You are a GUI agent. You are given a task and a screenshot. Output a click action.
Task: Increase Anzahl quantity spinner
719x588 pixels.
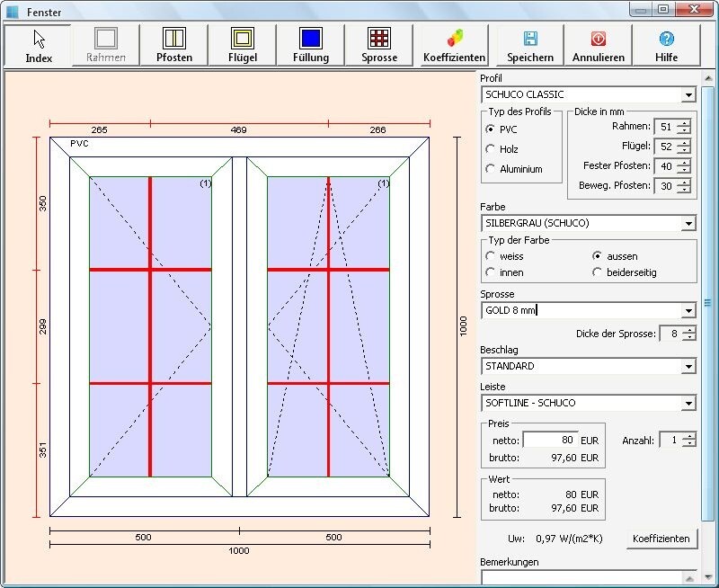tap(689, 436)
